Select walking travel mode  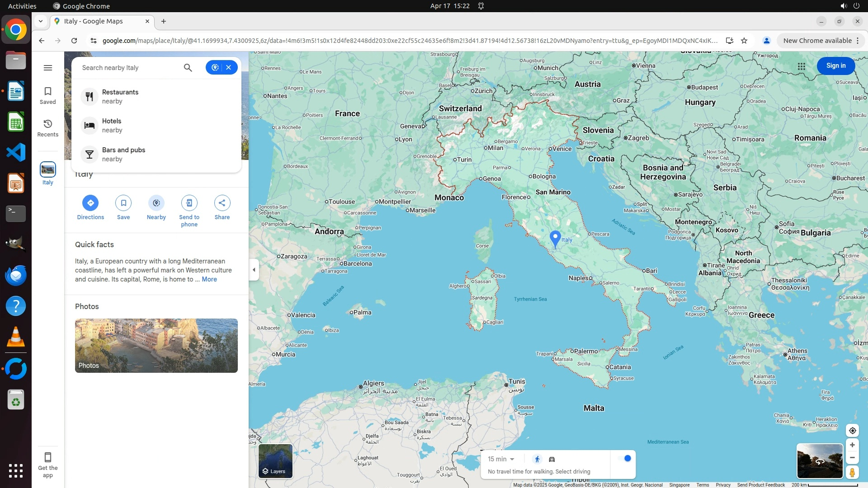tap(537, 460)
